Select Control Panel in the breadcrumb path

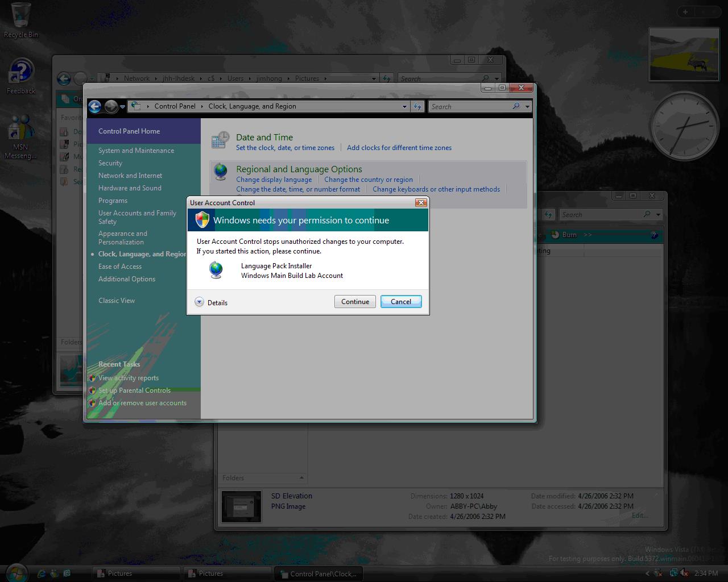point(175,106)
